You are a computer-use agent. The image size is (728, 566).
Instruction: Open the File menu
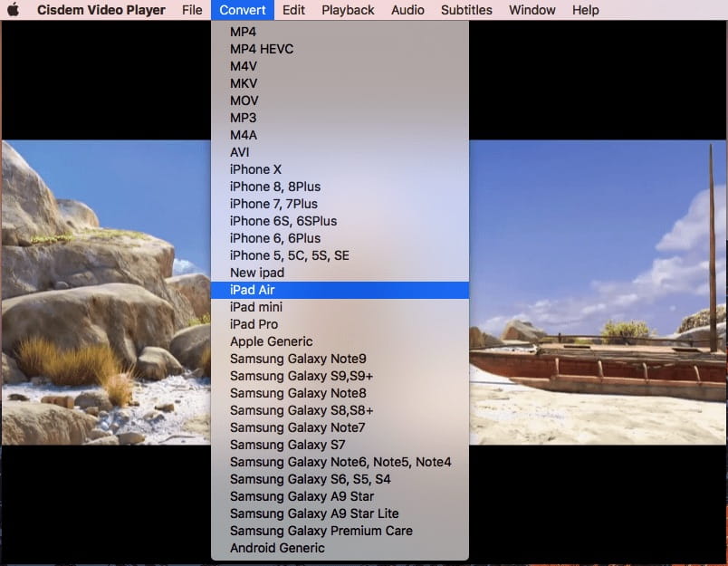(192, 10)
